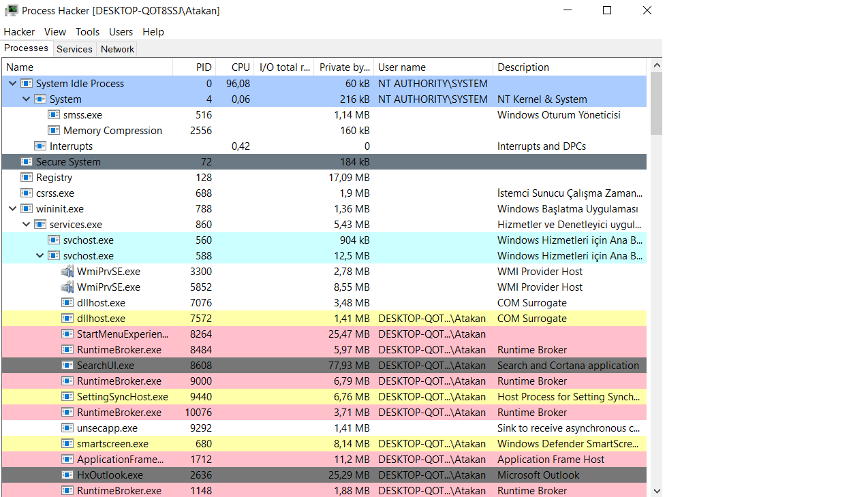
Task: Click the Process Hacker title bar app icon
Action: point(12,11)
